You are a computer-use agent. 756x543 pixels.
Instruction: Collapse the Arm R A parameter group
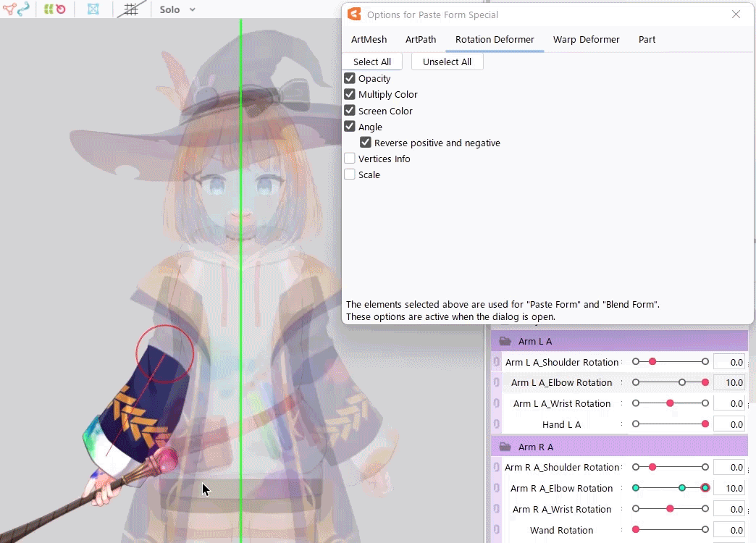coord(505,447)
